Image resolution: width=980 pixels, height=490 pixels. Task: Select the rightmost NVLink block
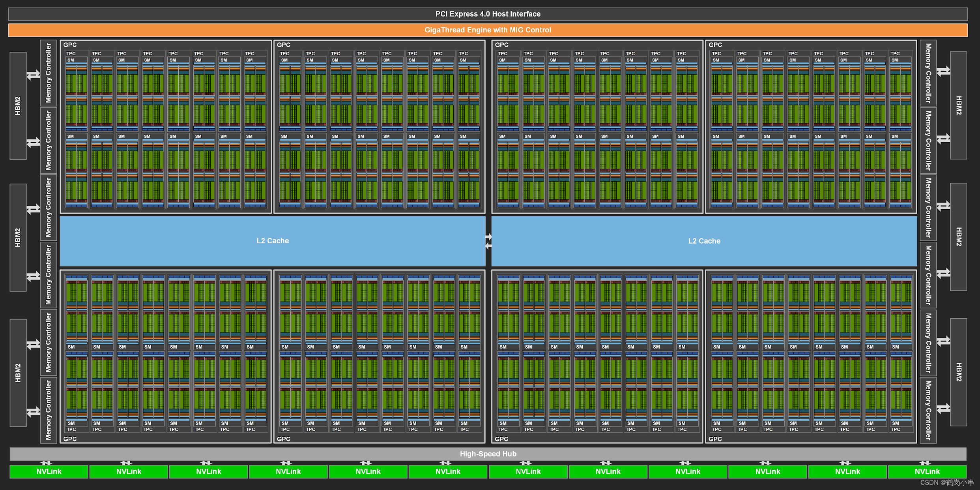tap(928, 471)
